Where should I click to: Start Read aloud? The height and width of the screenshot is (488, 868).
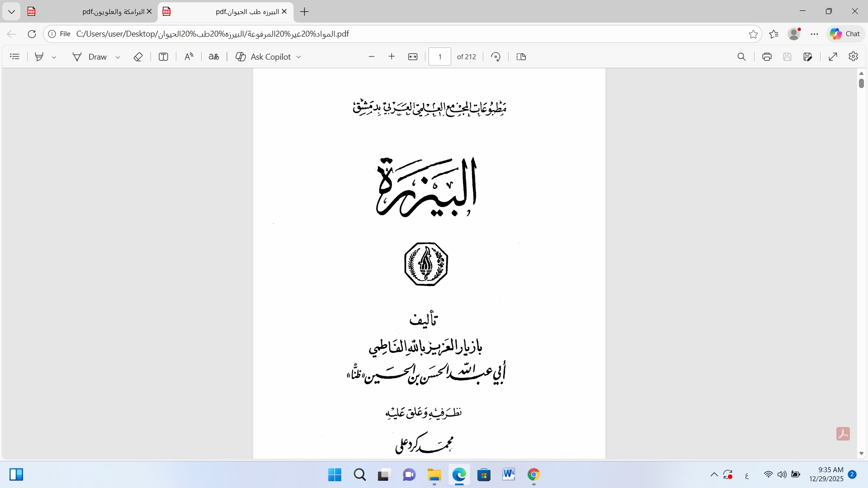(189, 56)
